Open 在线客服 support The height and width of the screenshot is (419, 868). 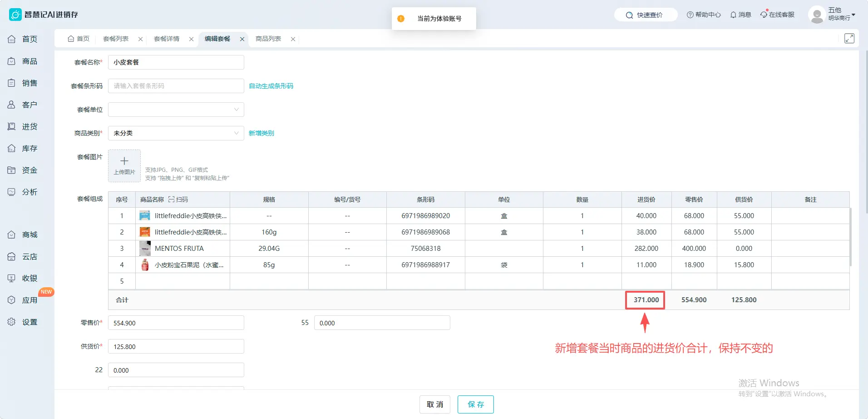(778, 15)
